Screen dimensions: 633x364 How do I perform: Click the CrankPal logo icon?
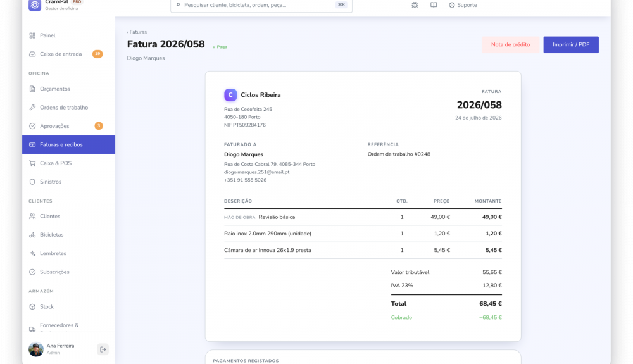tap(35, 5)
